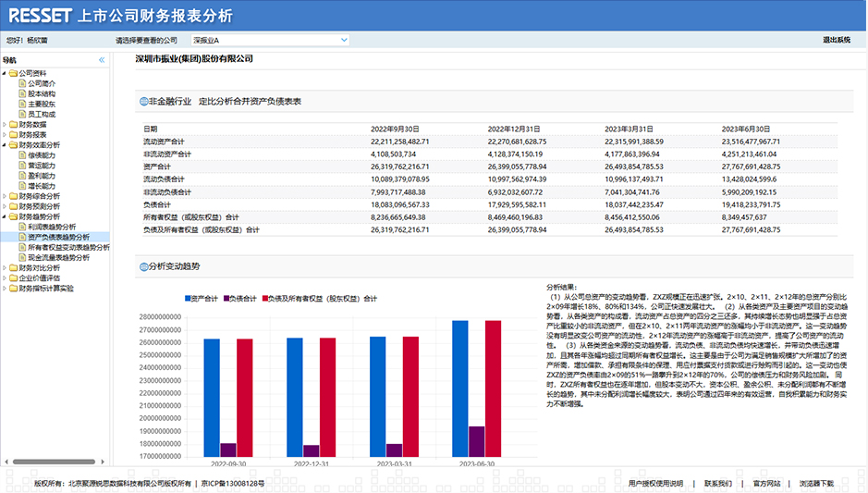Click the value 6,932,032,607.72
This screenshot has width=868, height=493.
[x=515, y=192]
